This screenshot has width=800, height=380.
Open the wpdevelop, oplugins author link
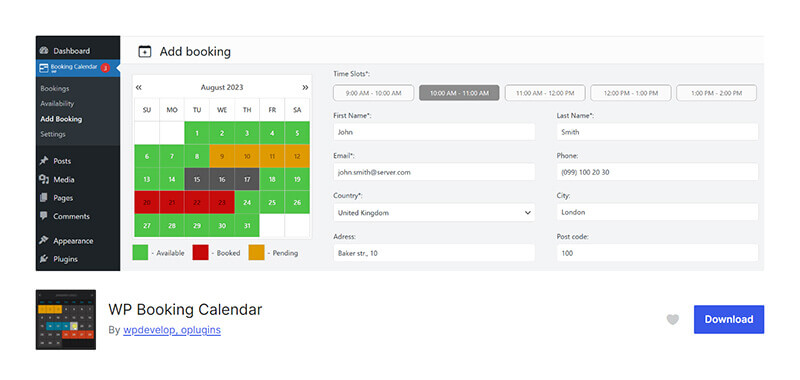tap(172, 330)
